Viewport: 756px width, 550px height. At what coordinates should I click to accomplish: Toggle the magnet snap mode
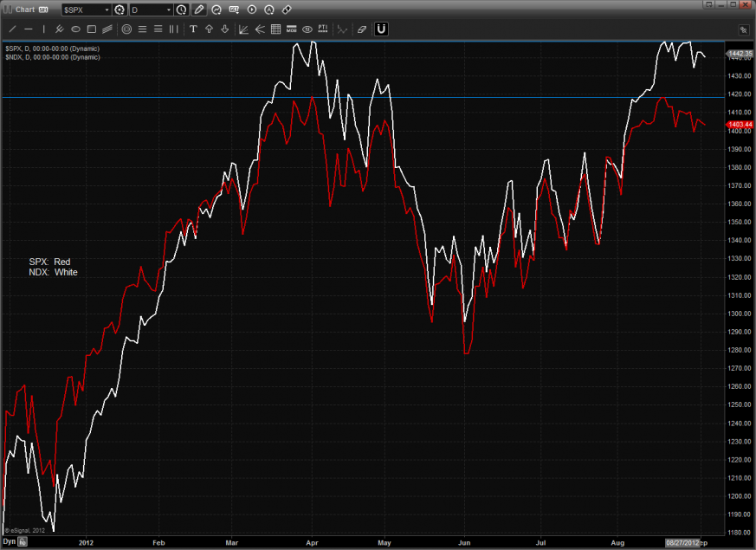tap(381, 29)
